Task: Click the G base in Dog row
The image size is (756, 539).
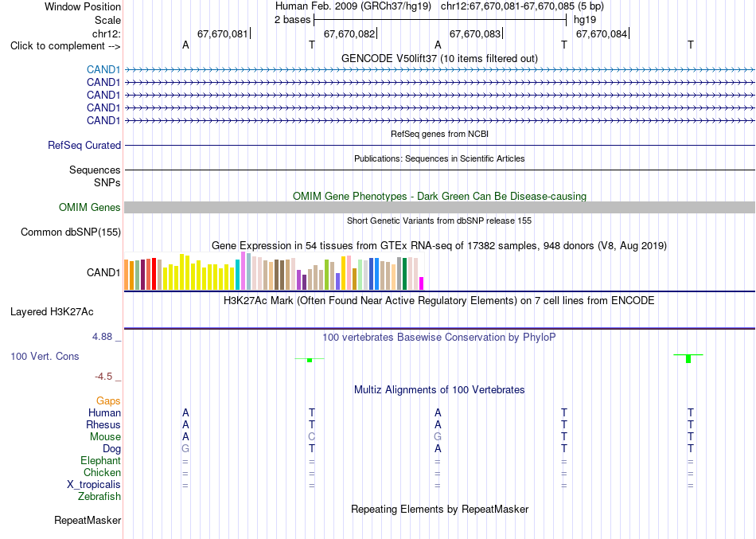Action: click(x=185, y=449)
